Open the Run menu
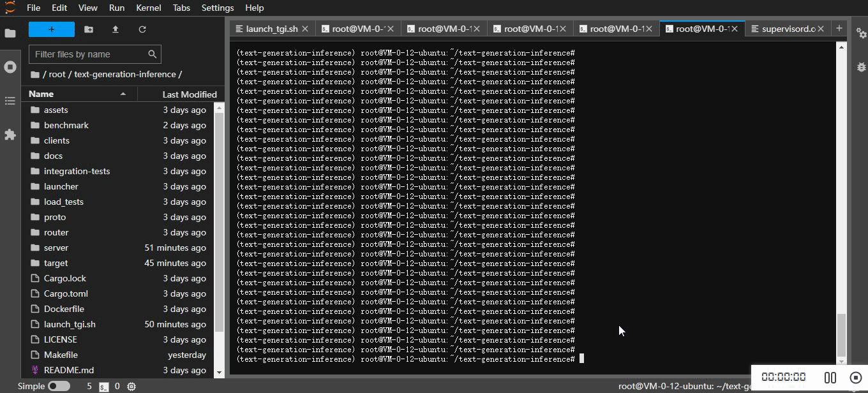Screen dimensions: 868x393 [117, 8]
